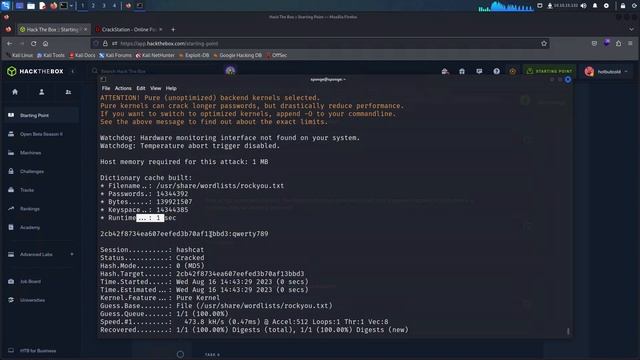The height and width of the screenshot is (360, 640).
Task: Bookmark this page with the star
Action: (x=544, y=43)
